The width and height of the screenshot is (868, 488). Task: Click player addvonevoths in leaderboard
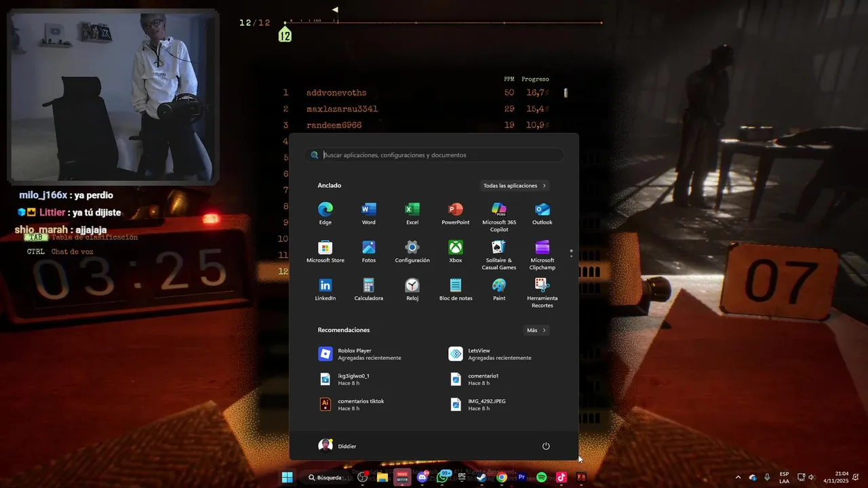(x=336, y=93)
